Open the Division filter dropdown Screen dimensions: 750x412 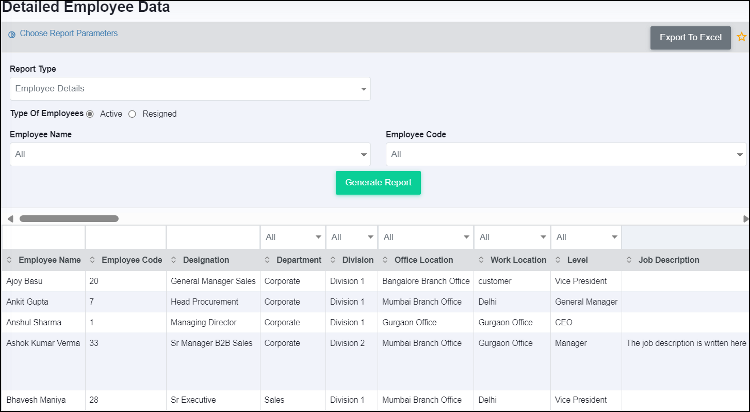coord(352,237)
